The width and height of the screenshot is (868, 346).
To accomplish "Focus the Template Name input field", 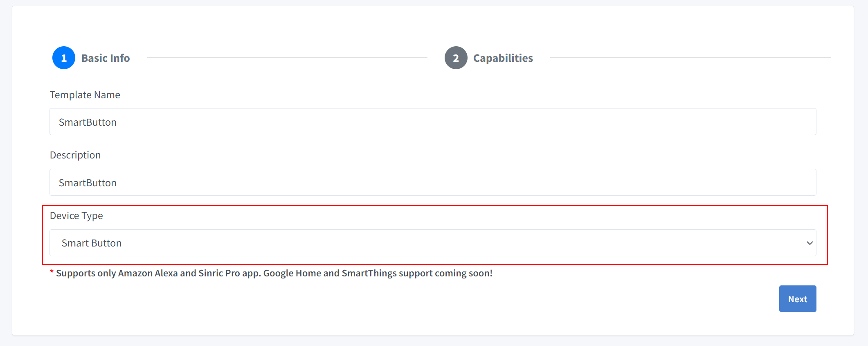I will click(x=433, y=122).
